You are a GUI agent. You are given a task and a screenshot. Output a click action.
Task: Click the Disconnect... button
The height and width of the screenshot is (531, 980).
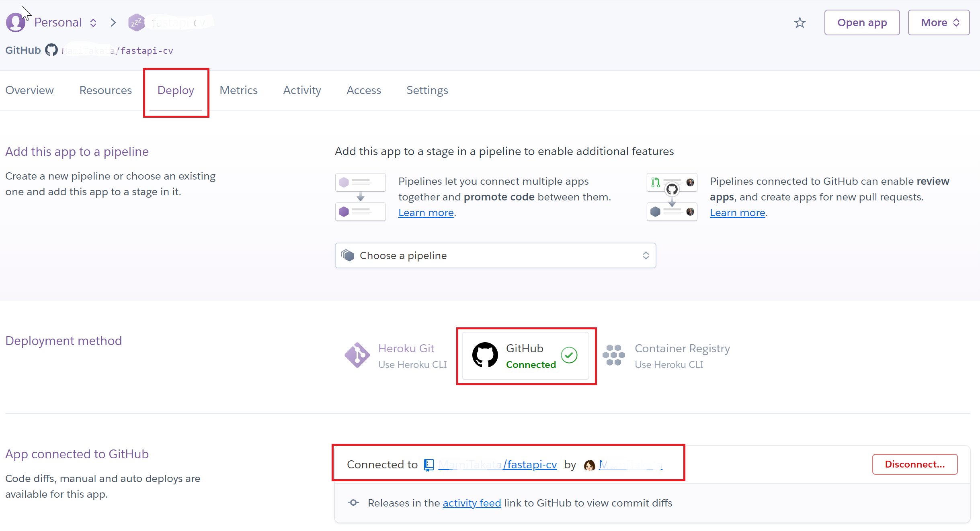click(x=914, y=464)
